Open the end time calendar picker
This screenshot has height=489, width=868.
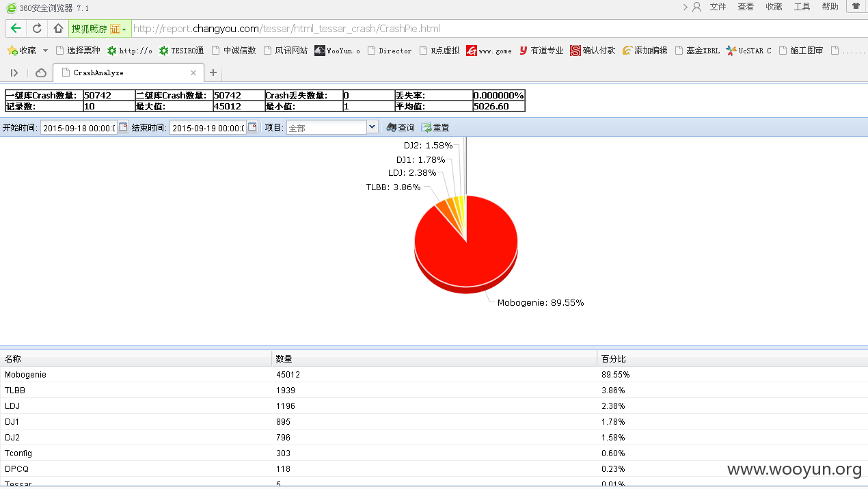pyautogui.click(x=252, y=127)
